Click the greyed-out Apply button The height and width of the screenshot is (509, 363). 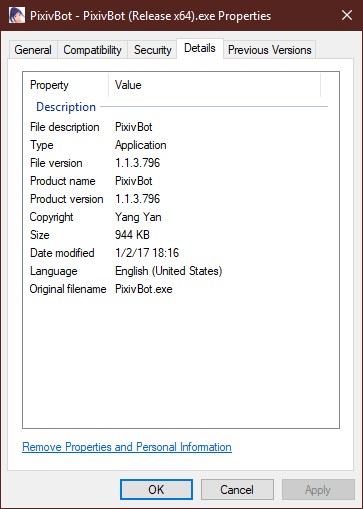tap(318, 490)
